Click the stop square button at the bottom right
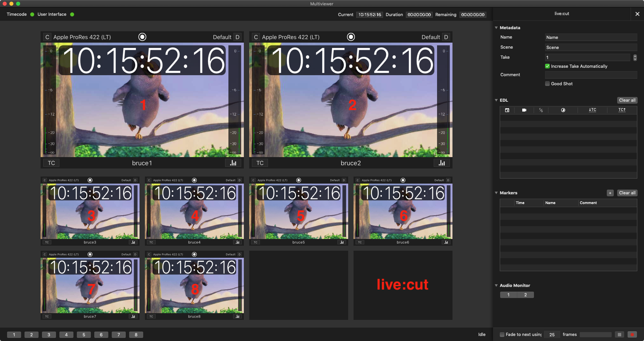Viewport: 644px width, 341px height. (x=620, y=335)
